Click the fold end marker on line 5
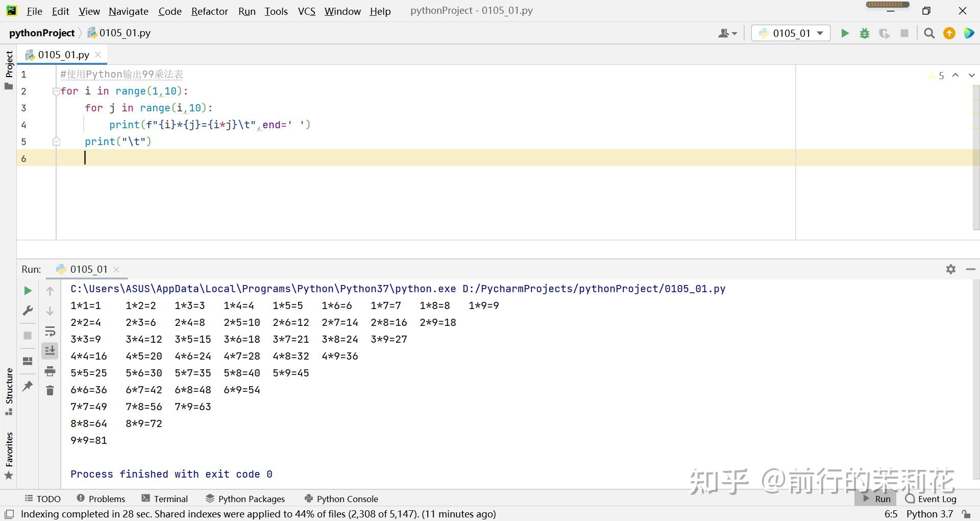Image resolution: width=980 pixels, height=521 pixels. pyautogui.click(x=56, y=141)
